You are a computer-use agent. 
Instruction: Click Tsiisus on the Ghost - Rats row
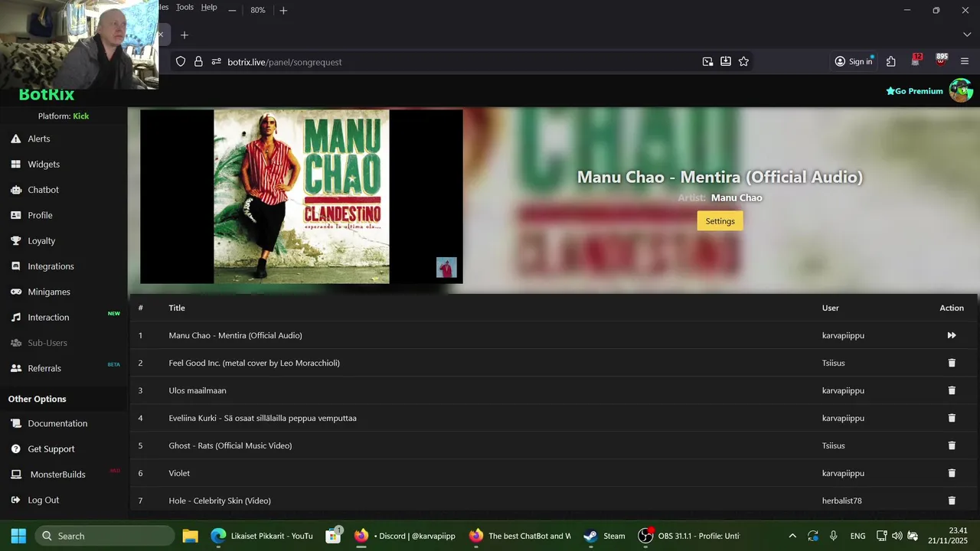[x=834, y=445]
